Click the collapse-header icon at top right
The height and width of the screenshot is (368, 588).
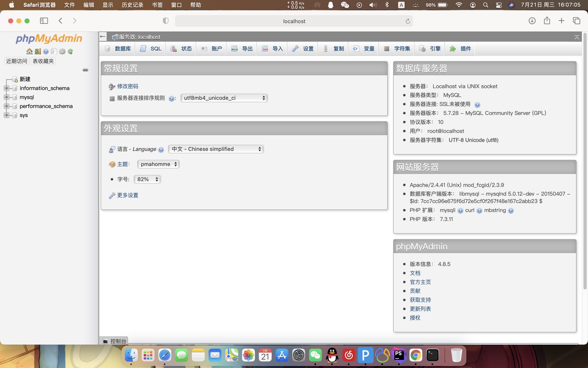tap(577, 37)
